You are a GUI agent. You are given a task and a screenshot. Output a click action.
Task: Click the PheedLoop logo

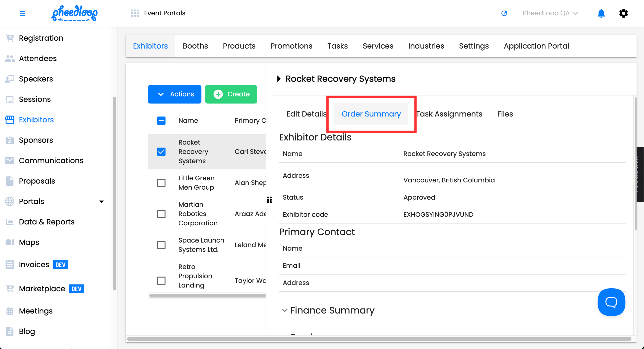coord(74,13)
